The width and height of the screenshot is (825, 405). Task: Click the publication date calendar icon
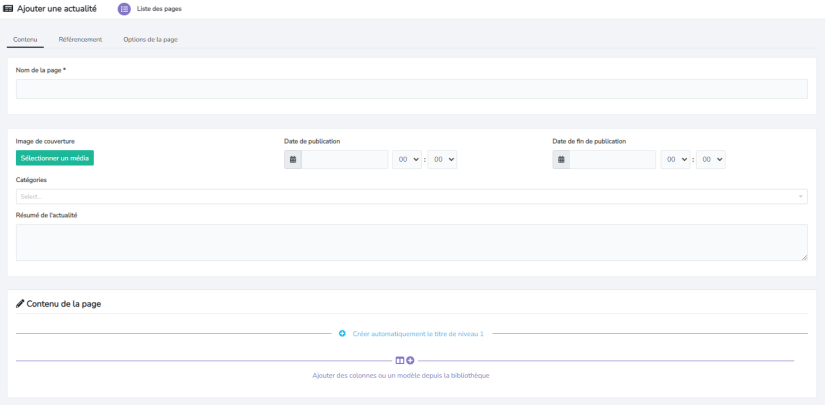pos(293,159)
